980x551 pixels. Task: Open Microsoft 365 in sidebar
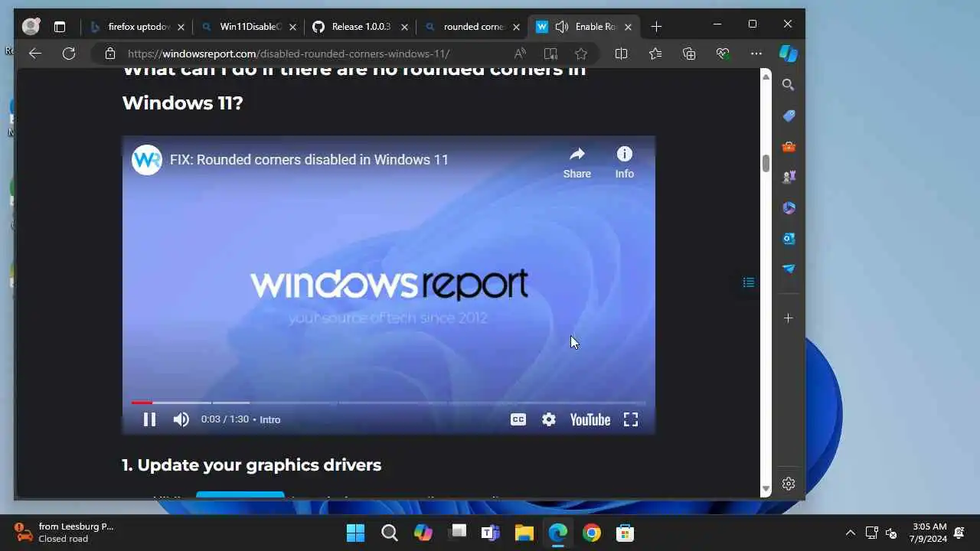(x=789, y=207)
